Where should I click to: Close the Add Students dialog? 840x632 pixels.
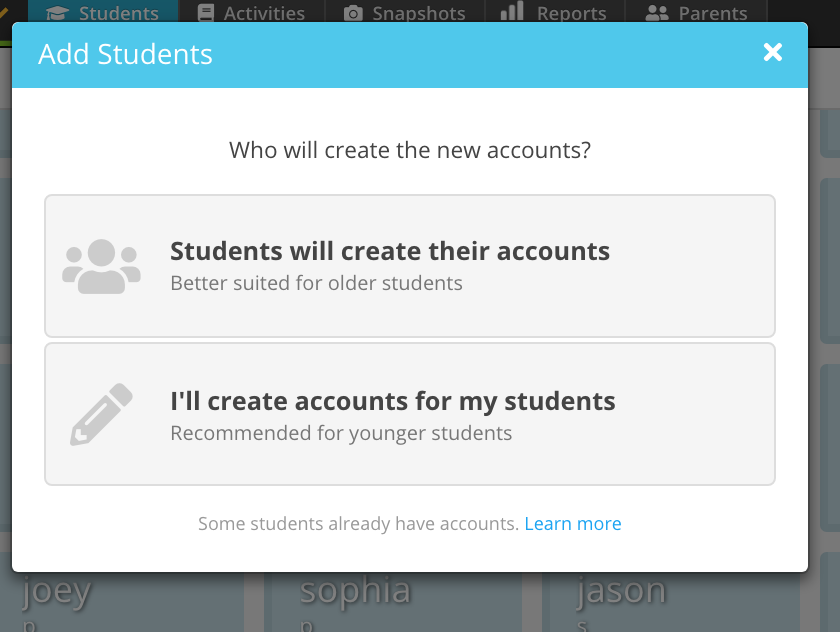tap(772, 52)
